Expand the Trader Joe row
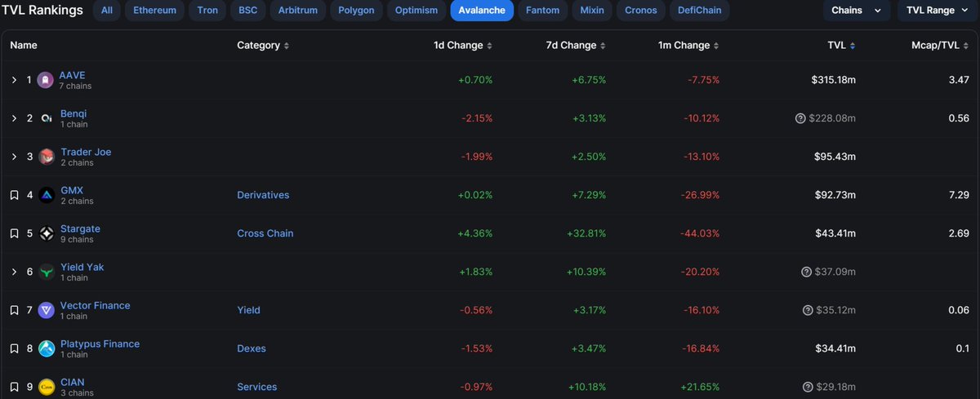The image size is (980, 399). (x=14, y=157)
